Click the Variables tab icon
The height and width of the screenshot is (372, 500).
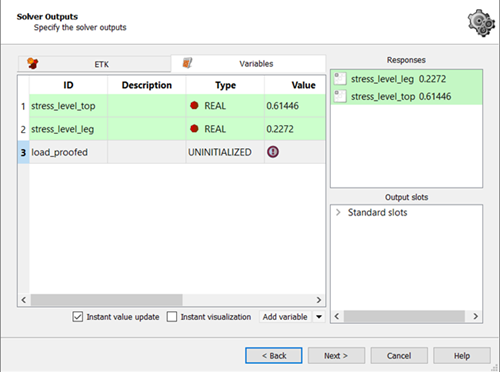coord(187,63)
